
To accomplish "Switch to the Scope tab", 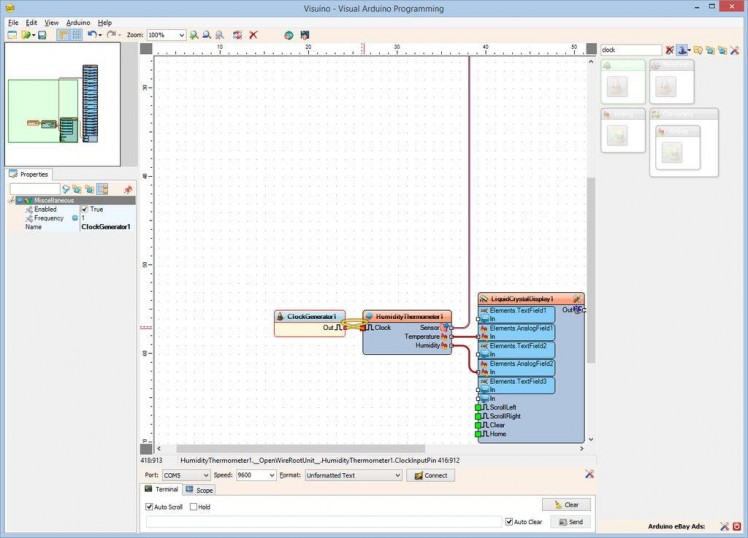I will tap(200, 490).
